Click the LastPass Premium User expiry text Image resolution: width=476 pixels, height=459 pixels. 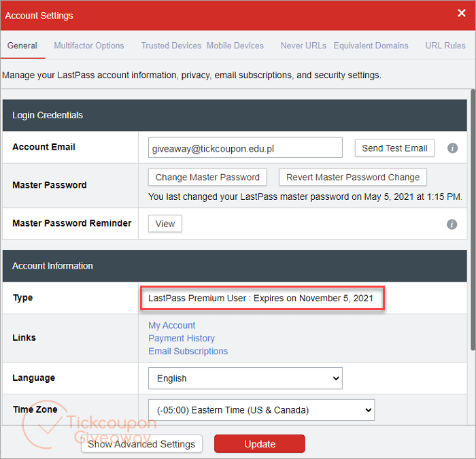260,298
